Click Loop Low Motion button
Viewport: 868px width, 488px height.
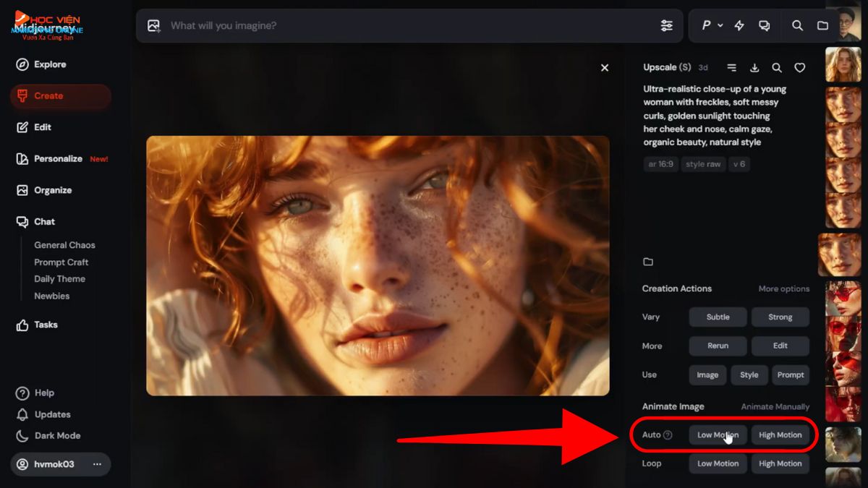[x=718, y=463]
